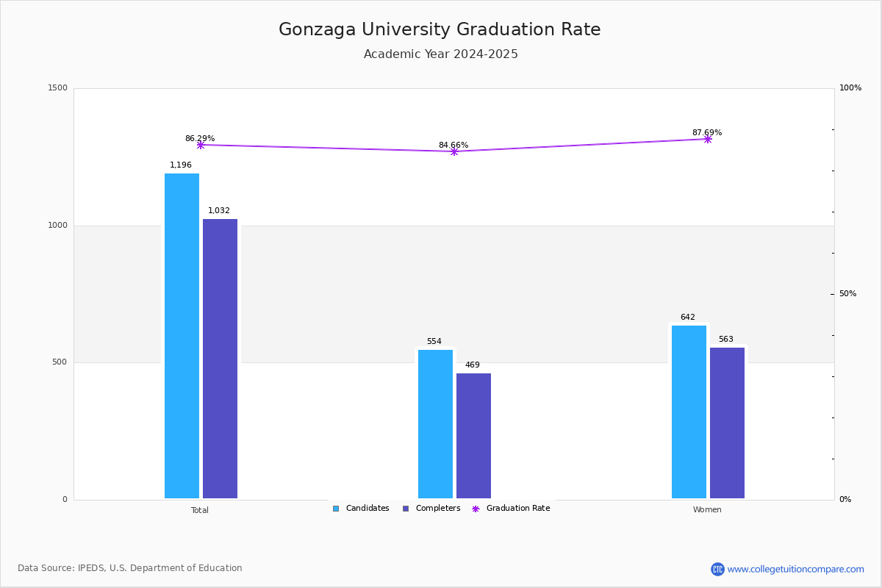Open www.collegetuitioncompare.com link
This screenshot has height=588, width=882.
[x=796, y=569]
